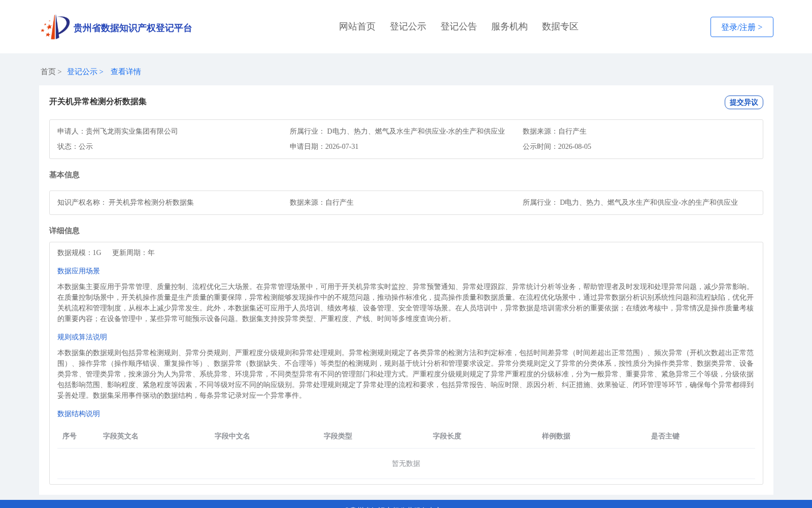
Task: Click applicant text 贵州飞龙雨实业集团有限公司
Action: (x=132, y=131)
